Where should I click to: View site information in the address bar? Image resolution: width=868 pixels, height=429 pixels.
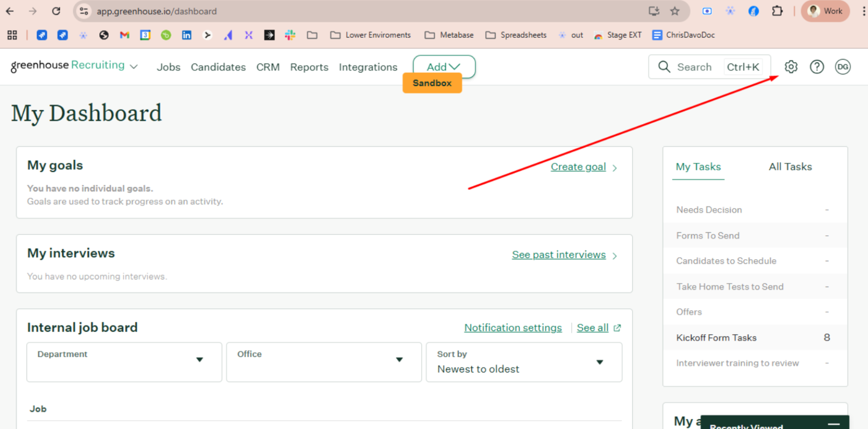coord(84,11)
